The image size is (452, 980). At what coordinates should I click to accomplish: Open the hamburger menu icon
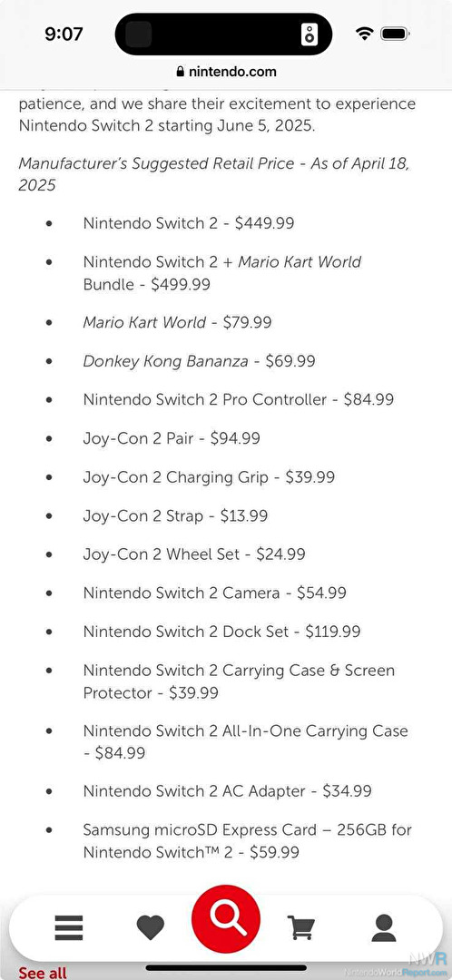(x=69, y=927)
